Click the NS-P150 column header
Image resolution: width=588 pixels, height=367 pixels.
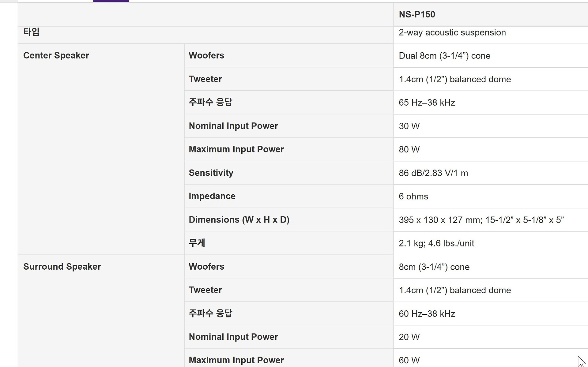click(x=417, y=14)
